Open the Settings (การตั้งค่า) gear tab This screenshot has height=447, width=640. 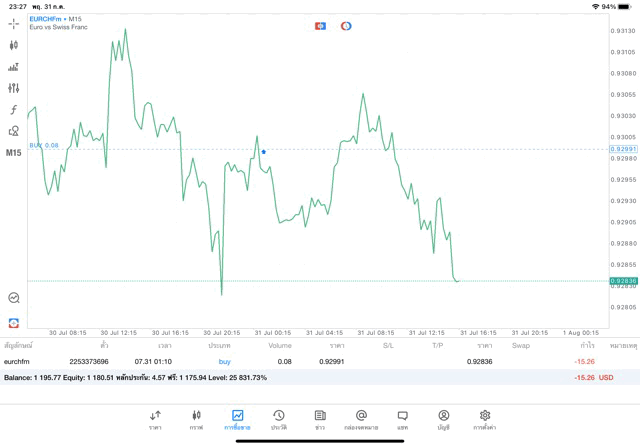(485, 419)
